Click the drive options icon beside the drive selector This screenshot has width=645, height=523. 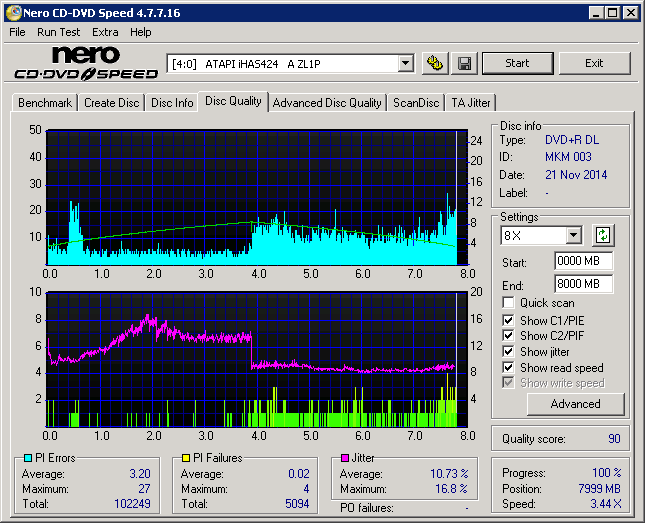434,63
